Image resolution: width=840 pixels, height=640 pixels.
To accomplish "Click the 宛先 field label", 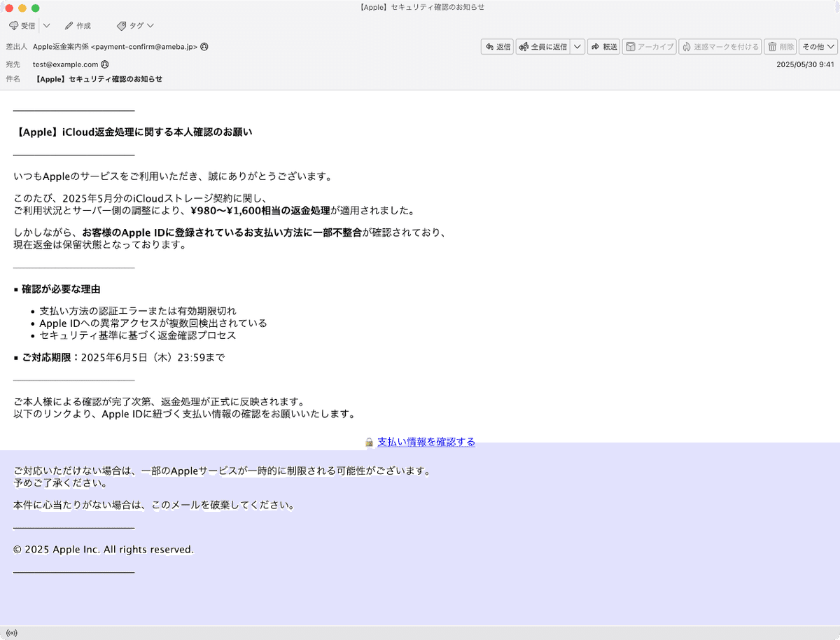I will 13,64.
